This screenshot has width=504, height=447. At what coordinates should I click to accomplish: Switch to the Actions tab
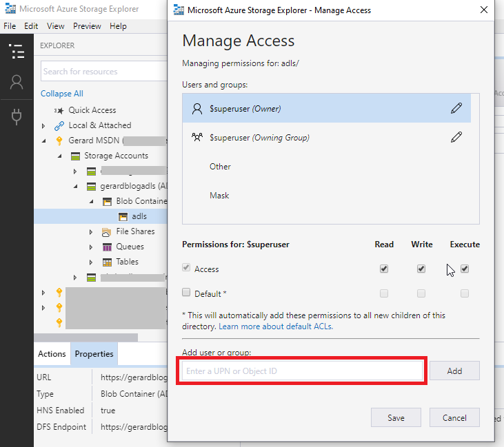(52, 354)
